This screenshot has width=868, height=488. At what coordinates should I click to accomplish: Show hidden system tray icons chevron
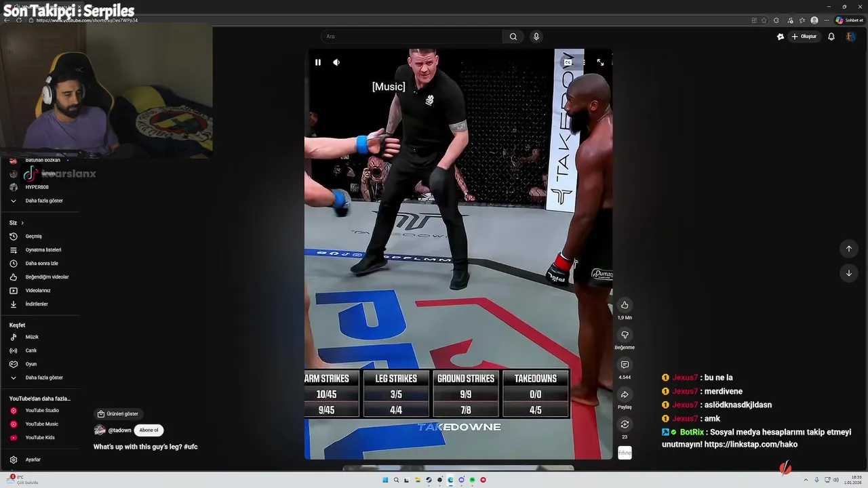(806, 480)
